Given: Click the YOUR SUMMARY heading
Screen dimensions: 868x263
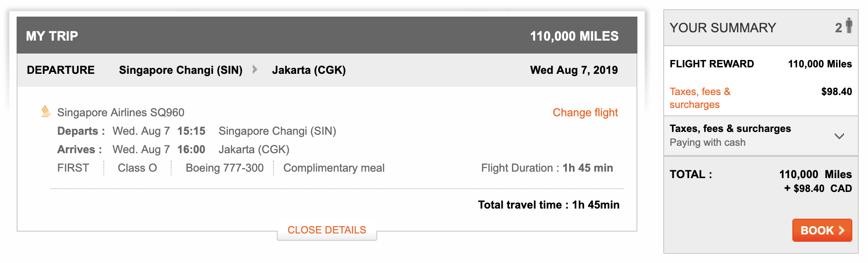Looking at the screenshot, I should coord(723,28).
